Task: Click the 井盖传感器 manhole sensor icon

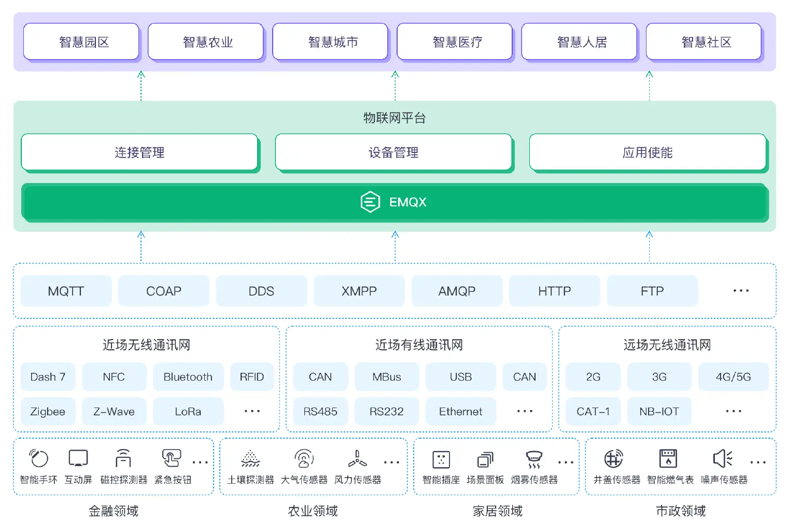Action: pyautogui.click(x=614, y=459)
